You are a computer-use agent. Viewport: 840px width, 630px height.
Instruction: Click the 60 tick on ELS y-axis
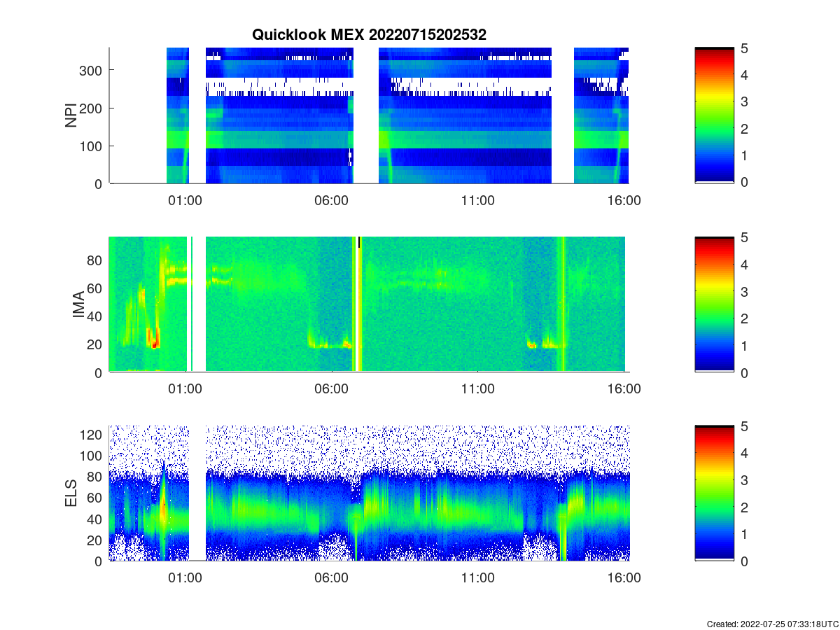(96, 498)
